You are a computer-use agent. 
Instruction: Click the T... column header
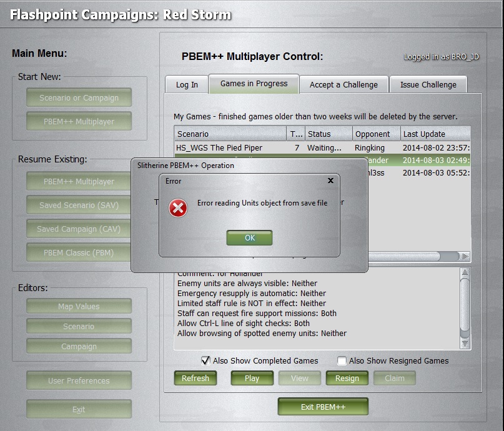[295, 134]
